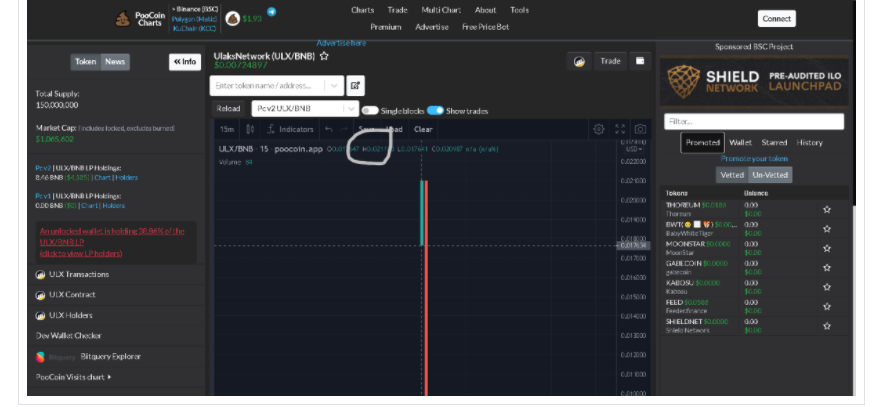Open the BscScan icon button next to Trade

click(579, 61)
